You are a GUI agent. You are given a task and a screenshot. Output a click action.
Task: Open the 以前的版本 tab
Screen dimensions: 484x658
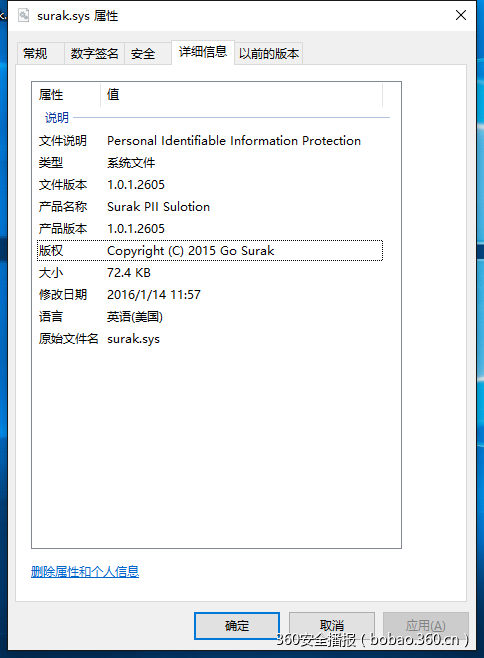tap(269, 54)
